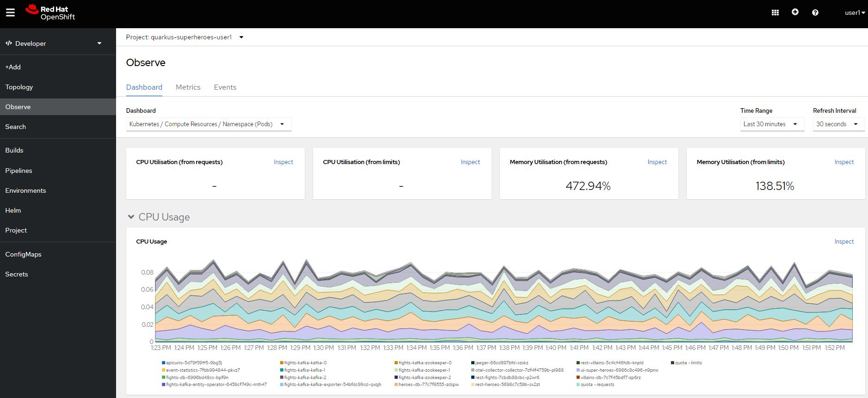This screenshot has width=868, height=398.
Task: Click the CPU Usage stacked area chart
Action: (x=504, y=301)
